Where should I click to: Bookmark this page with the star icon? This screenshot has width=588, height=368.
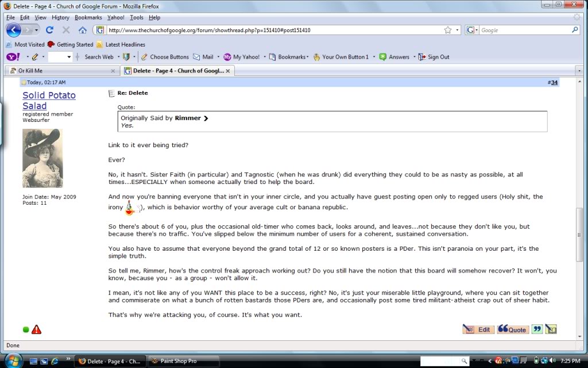coord(448,30)
